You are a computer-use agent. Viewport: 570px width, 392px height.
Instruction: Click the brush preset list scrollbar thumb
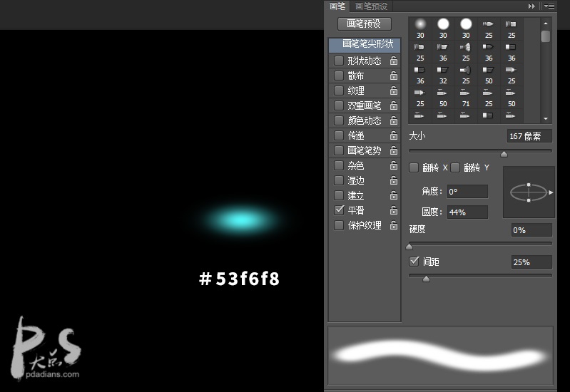pyautogui.click(x=546, y=36)
